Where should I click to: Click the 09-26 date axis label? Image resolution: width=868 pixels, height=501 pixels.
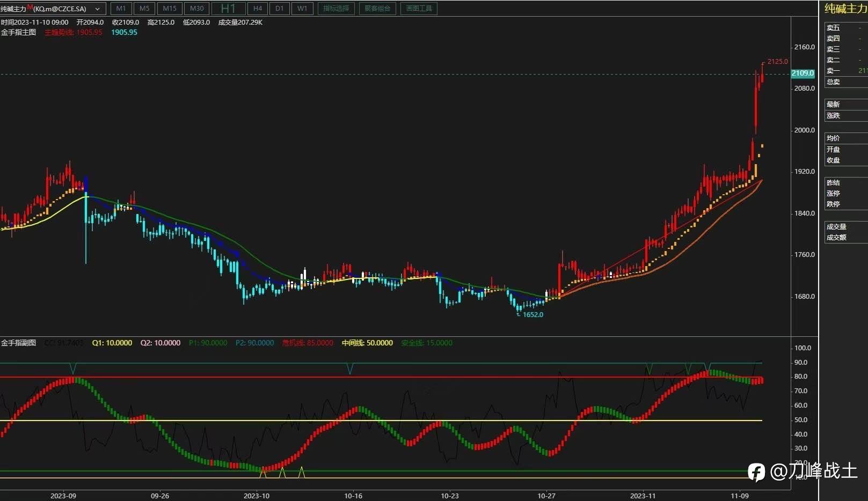pyautogui.click(x=160, y=496)
